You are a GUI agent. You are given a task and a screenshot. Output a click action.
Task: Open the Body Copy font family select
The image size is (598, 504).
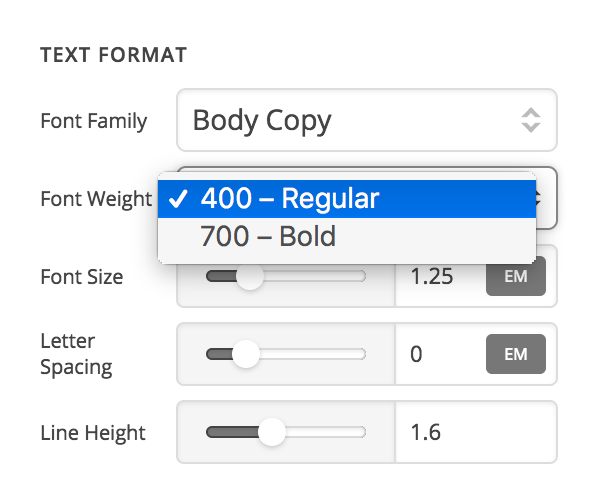tap(367, 120)
